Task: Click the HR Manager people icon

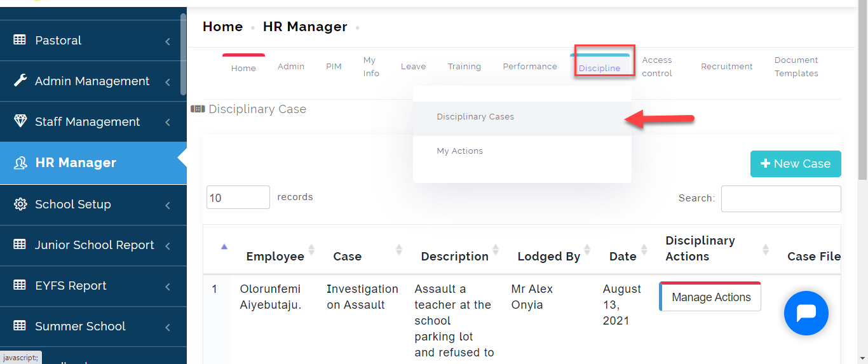Action: pyautogui.click(x=20, y=163)
